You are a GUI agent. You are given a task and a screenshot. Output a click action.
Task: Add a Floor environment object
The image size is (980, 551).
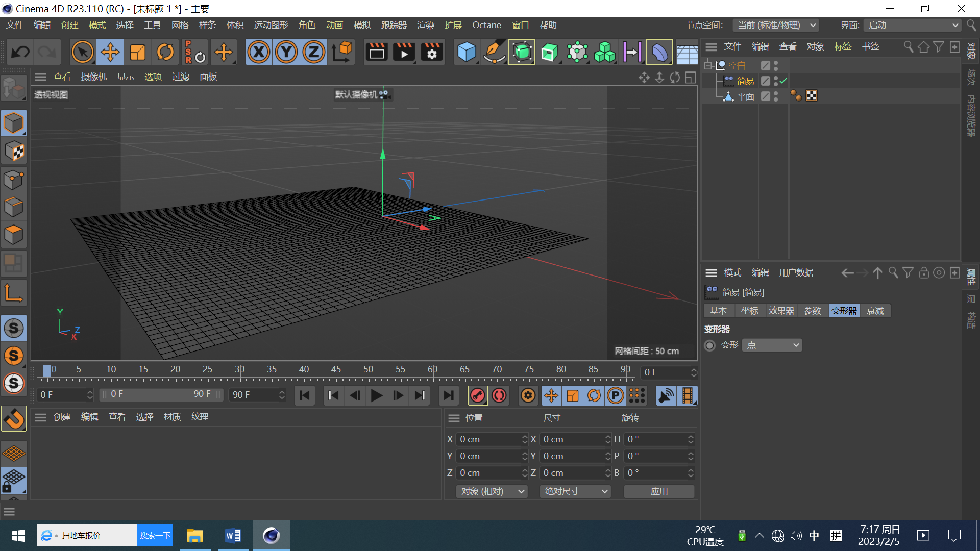[x=687, y=53]
